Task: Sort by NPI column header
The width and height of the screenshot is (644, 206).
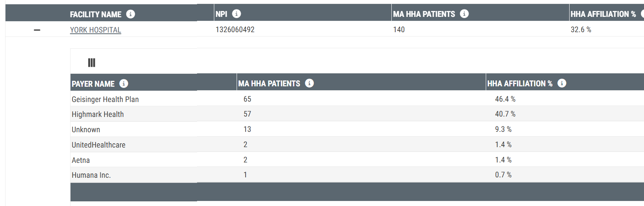Action: pos(221,14)
